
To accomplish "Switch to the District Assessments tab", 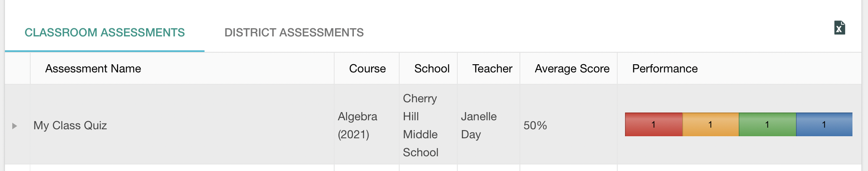I will pyautogui.click(x=294, y=32).
